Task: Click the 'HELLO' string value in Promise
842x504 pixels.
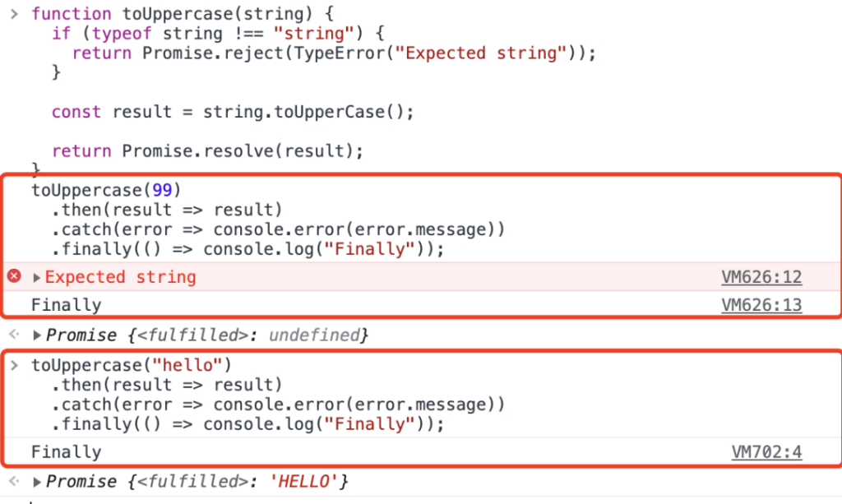Action: 303,482
